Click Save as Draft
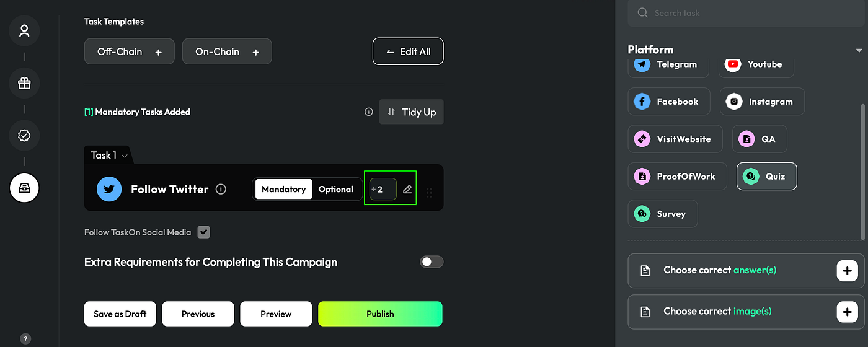Screen dimensions: 868x347 (120, 314)
